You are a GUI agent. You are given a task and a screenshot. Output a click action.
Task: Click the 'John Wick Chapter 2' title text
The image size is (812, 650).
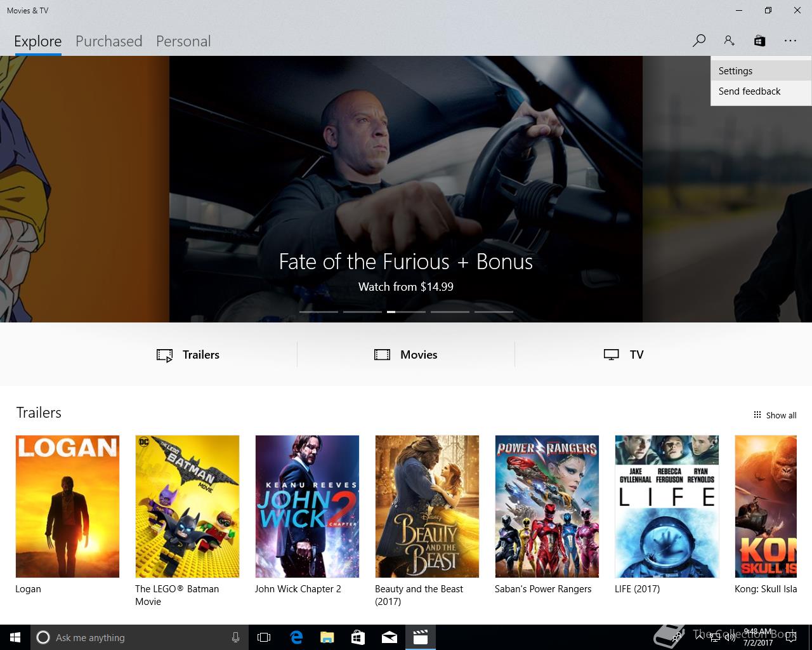pyautogui.click(x=298, y=589)
